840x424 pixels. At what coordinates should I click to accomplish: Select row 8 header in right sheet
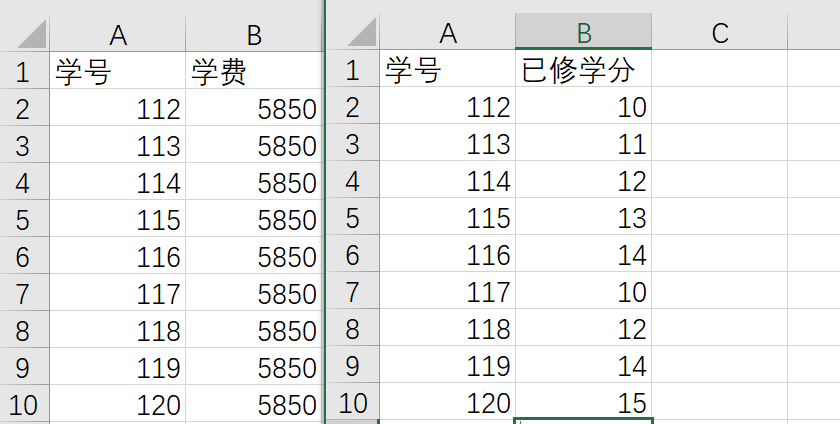tap(353, 327)
